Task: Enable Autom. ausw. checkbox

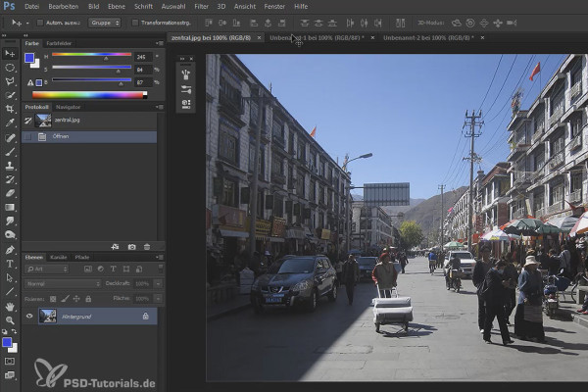Action: 40,23
